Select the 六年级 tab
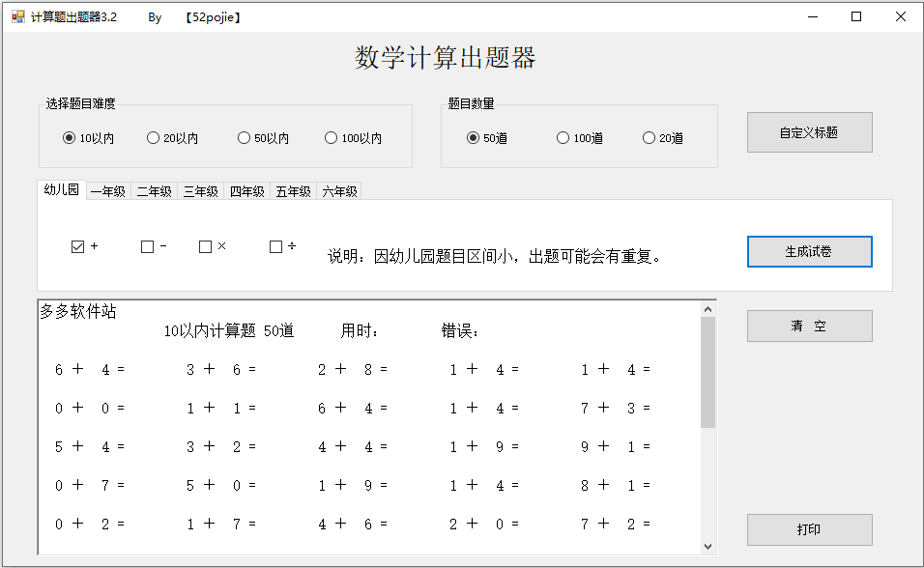Screen dimensions: 924x568 coord(339,191)
